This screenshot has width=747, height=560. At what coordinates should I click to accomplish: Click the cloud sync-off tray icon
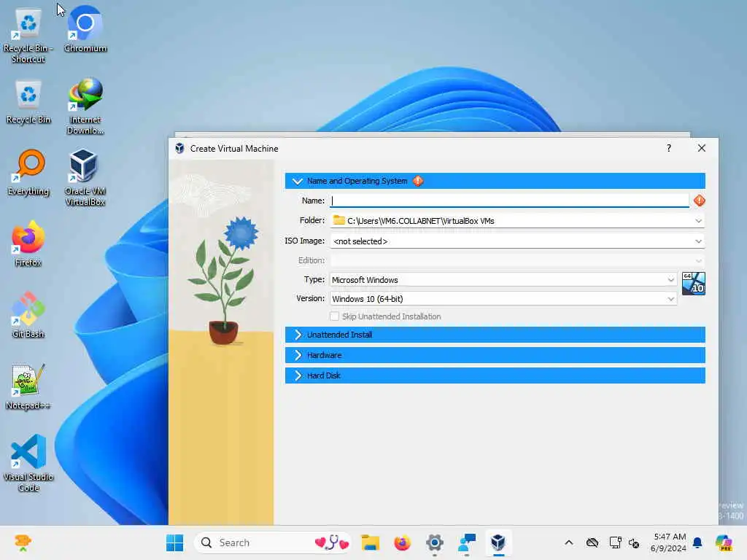592,542
